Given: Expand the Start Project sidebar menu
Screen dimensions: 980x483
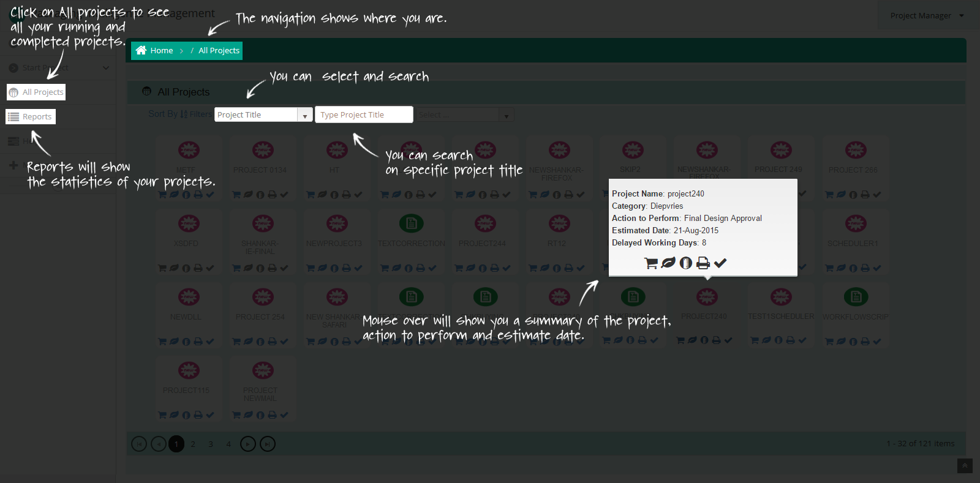Looking at the screenshot, I should [x=58, y=67].
